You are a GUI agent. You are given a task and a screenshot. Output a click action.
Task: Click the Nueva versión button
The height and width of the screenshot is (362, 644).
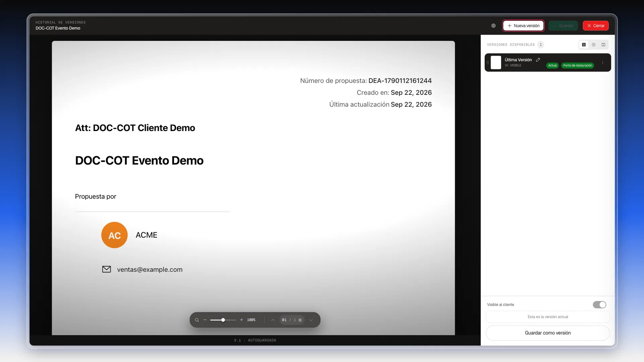tap(523, 26)
